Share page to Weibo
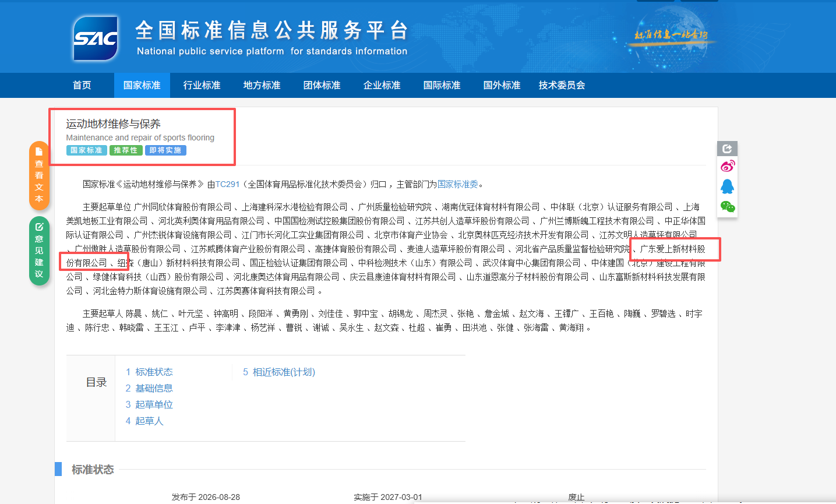The height and width of the screenshot is (504, 836). pyautogui.click(x=728, y=167)
